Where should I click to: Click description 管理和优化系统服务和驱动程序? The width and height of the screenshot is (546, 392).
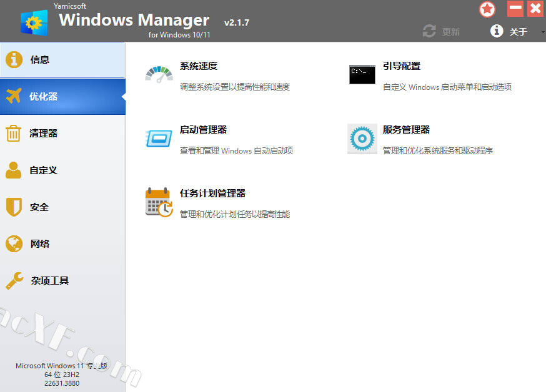click(438, 150)
